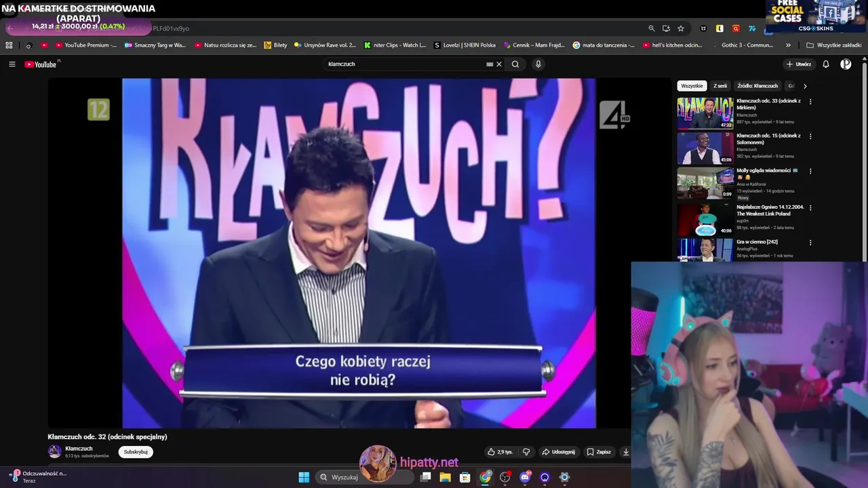Click the Subskrybuj button

pyautogui.click(x=136, y=452)
